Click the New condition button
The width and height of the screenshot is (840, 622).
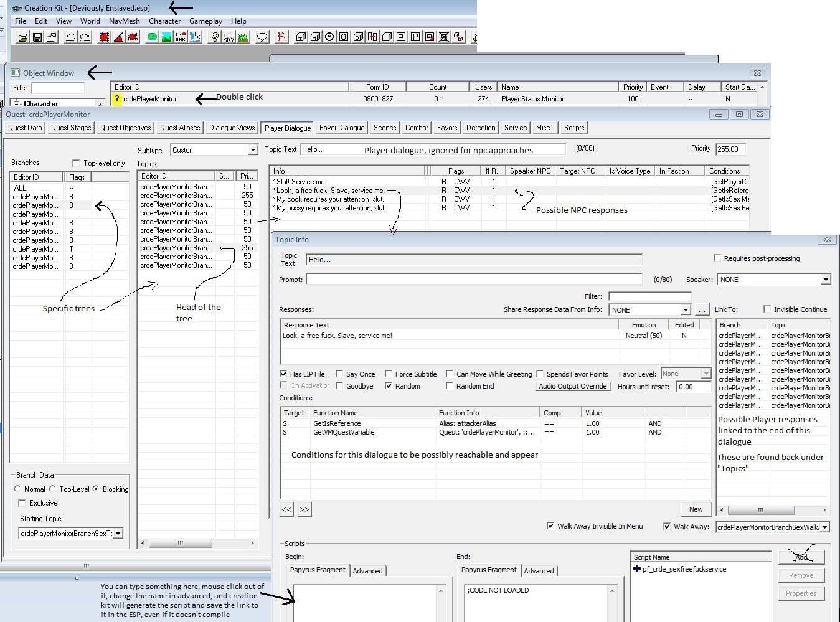point(696,509)
